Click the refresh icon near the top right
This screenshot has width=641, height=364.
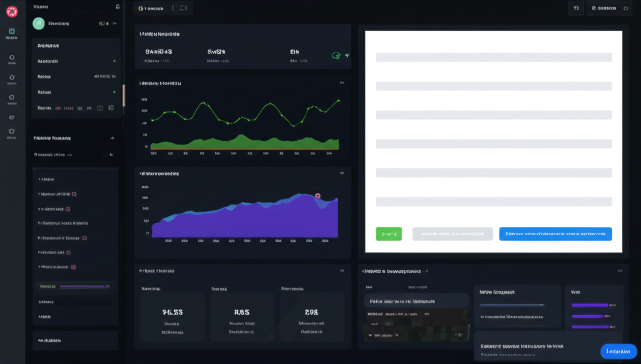[x=576, y=8]
